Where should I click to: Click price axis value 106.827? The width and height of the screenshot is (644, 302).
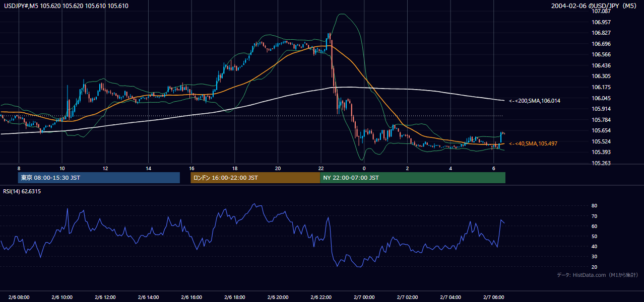click(x=601, y=33)
